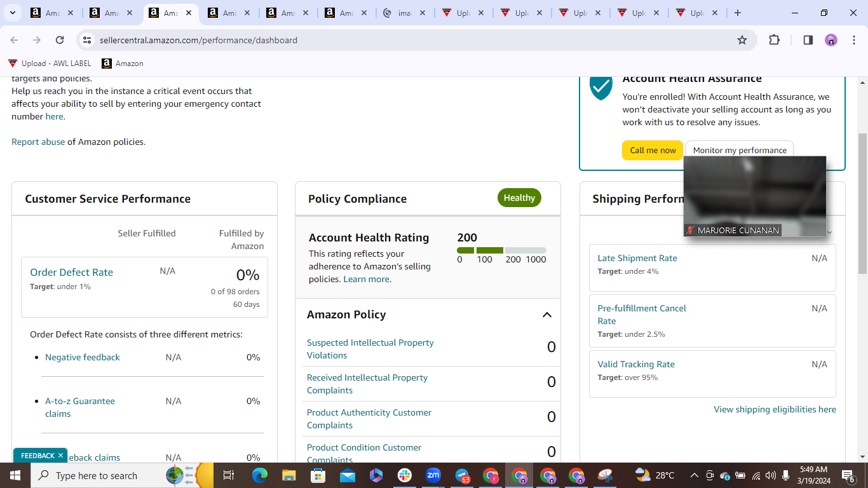Image resolution: width=868 pixels, height=488 pixels.
Task: Open Received Intellectual Property Complaints
Action: coord(367,384)
